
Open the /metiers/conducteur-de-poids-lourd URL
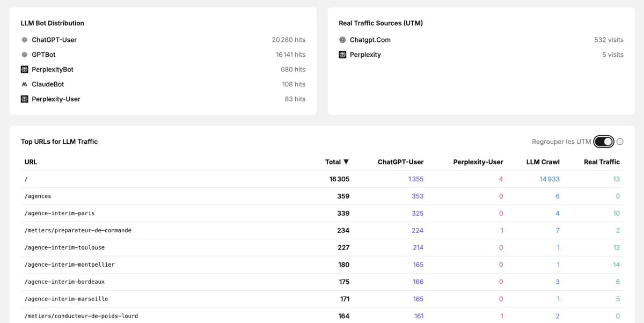[x=81, y=316]
